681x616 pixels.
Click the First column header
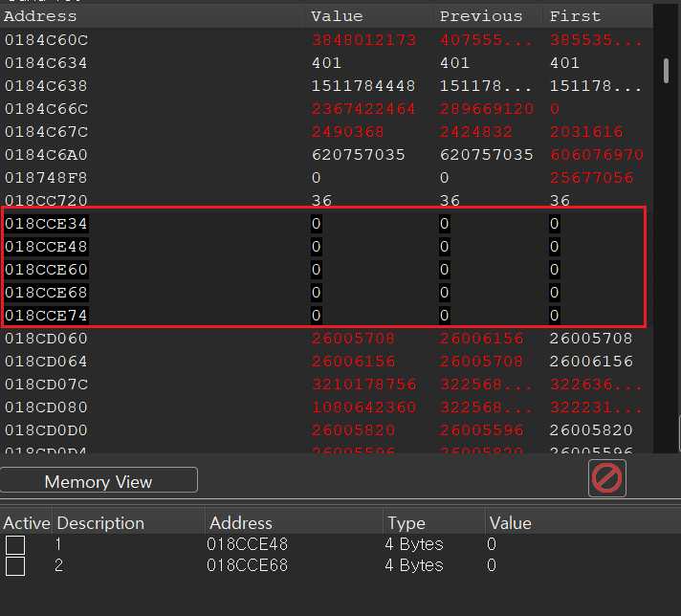pyautogui.click(x=575, y=16)
